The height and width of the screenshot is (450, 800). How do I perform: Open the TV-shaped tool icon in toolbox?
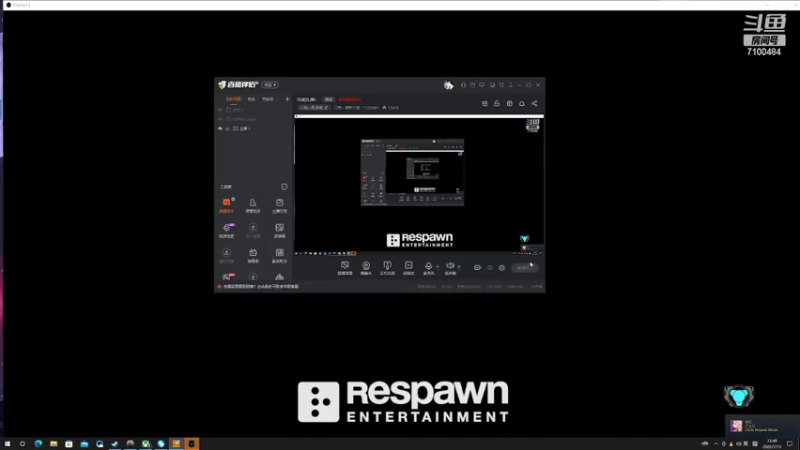pyautogui.click(x=253, y=255)
